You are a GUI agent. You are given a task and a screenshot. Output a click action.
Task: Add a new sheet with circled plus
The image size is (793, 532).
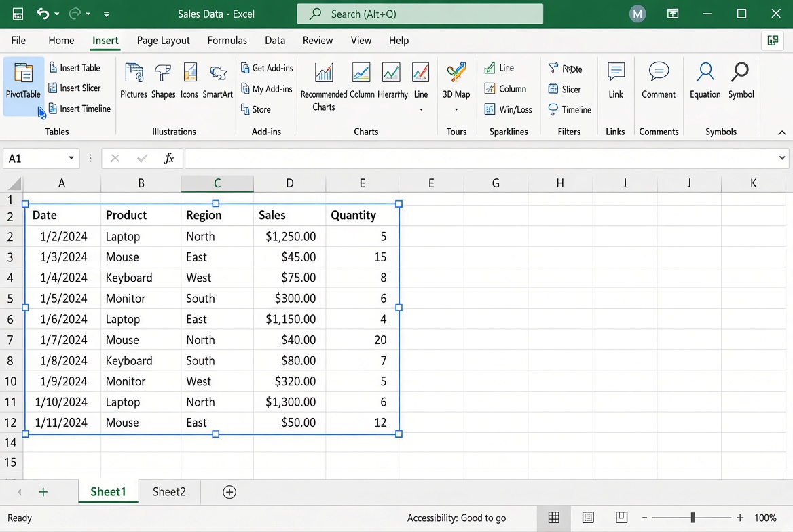229,492
